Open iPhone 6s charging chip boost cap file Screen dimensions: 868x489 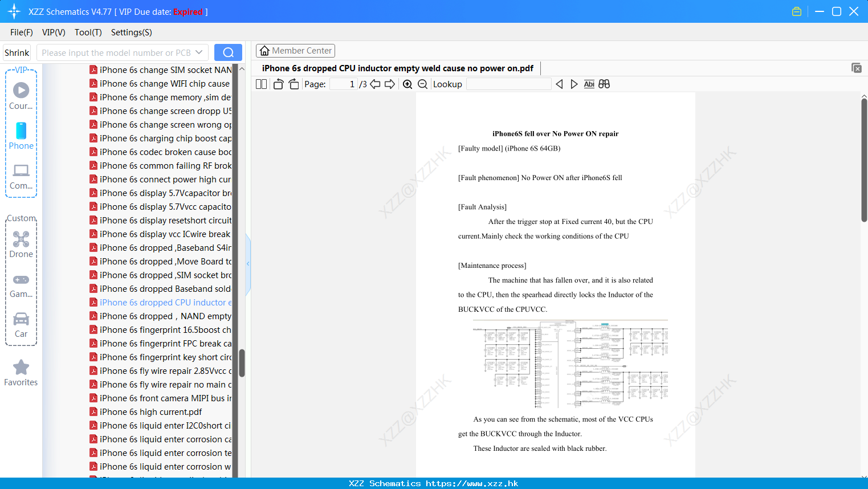161,138
